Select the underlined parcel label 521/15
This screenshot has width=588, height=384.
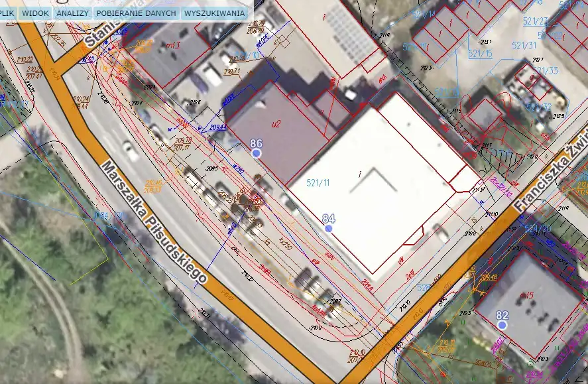[x=479, y=53]
